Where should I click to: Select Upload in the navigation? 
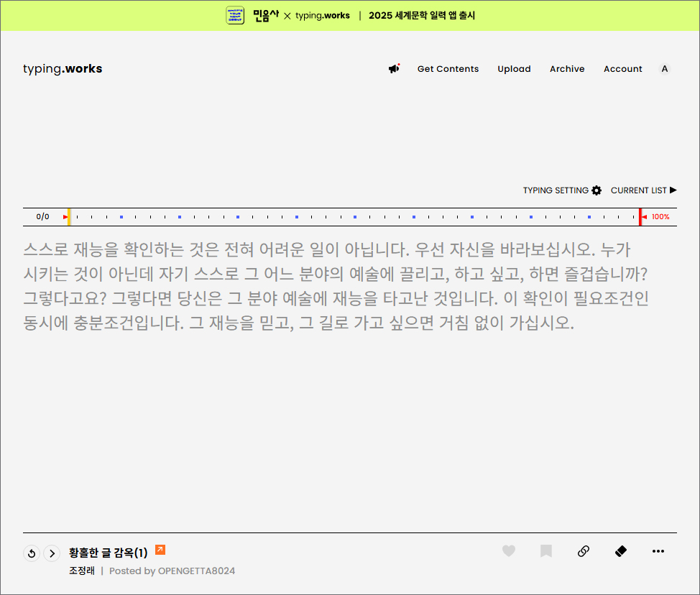(514, 69)
